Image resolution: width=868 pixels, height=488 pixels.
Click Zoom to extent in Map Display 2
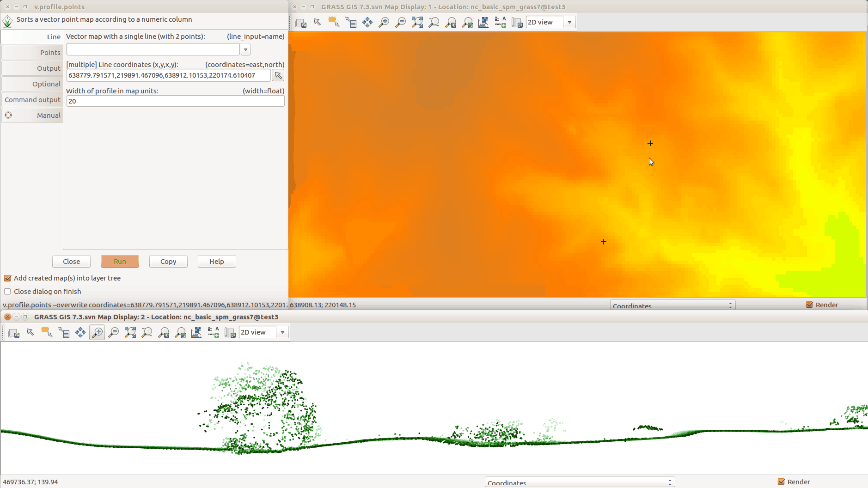pos(130,332)
